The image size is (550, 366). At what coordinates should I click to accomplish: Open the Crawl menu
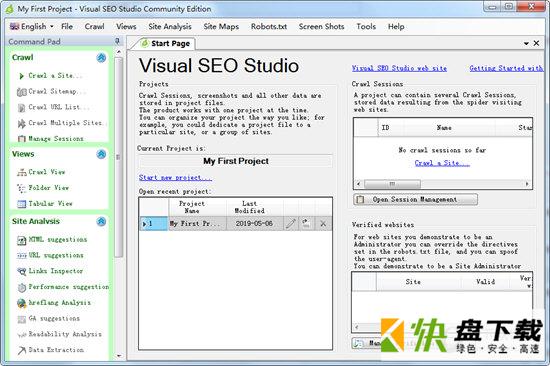click(94, 26)
